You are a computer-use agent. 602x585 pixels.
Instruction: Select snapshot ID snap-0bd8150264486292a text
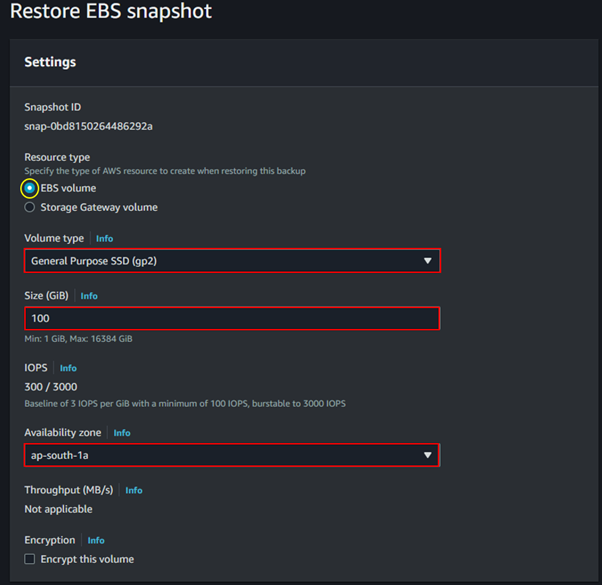click(89, 126)
